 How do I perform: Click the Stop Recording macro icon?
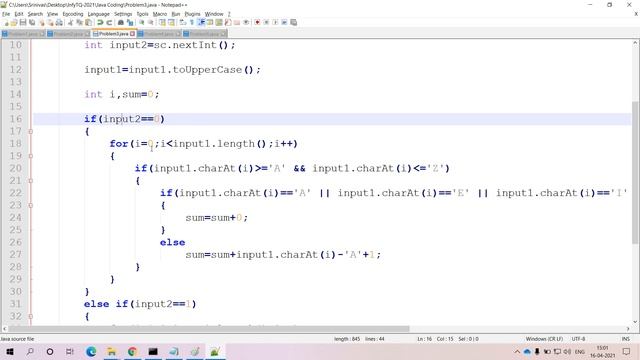pyautogui.click(x=266, y=22)
